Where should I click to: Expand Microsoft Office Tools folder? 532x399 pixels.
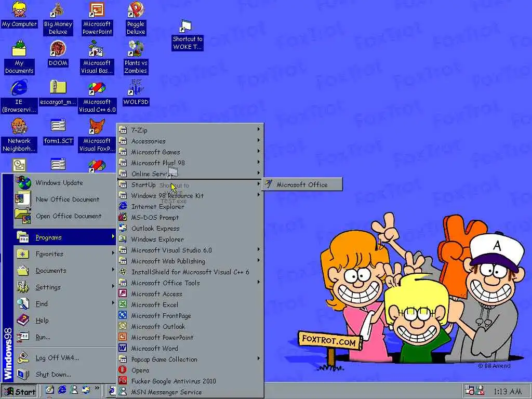click(x=190, y=283)
